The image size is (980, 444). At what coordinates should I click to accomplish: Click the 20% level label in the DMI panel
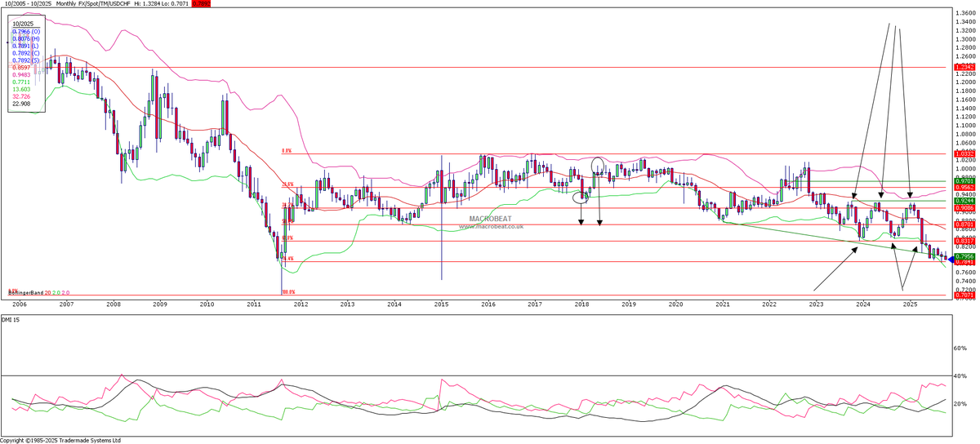(960, 405)
